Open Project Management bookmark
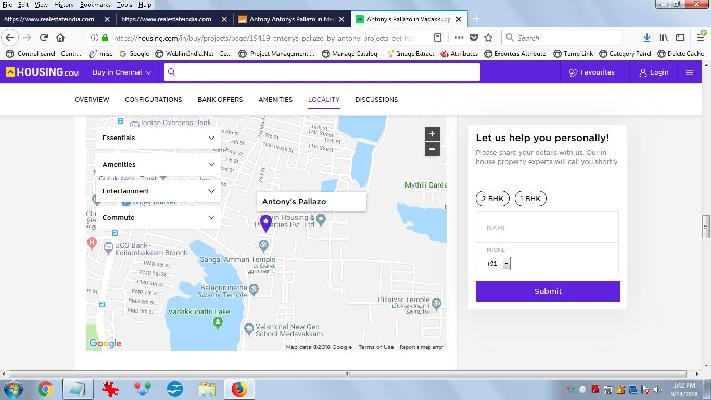Image resolution: width=711 pixels, height=400 pixels. coord(277,54)
